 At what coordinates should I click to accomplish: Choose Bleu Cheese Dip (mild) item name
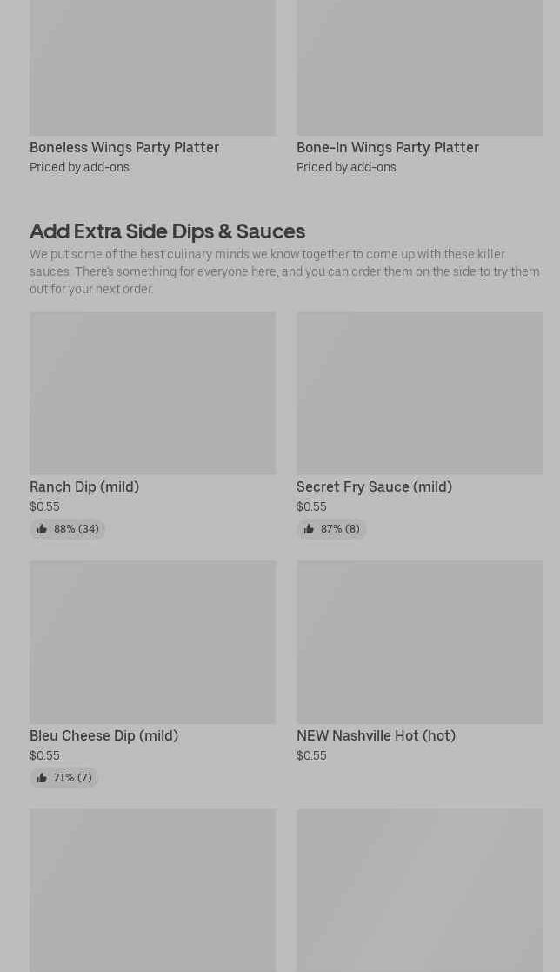104,735
